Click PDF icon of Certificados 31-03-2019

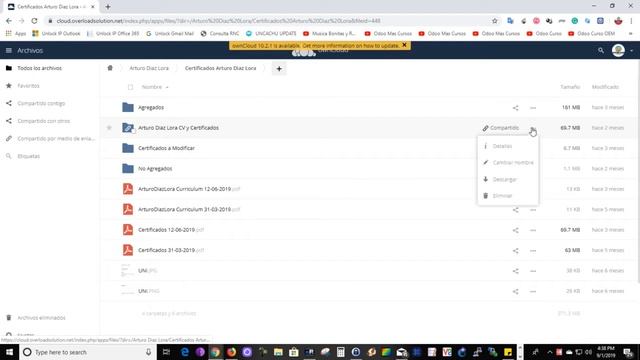point(128,250)
